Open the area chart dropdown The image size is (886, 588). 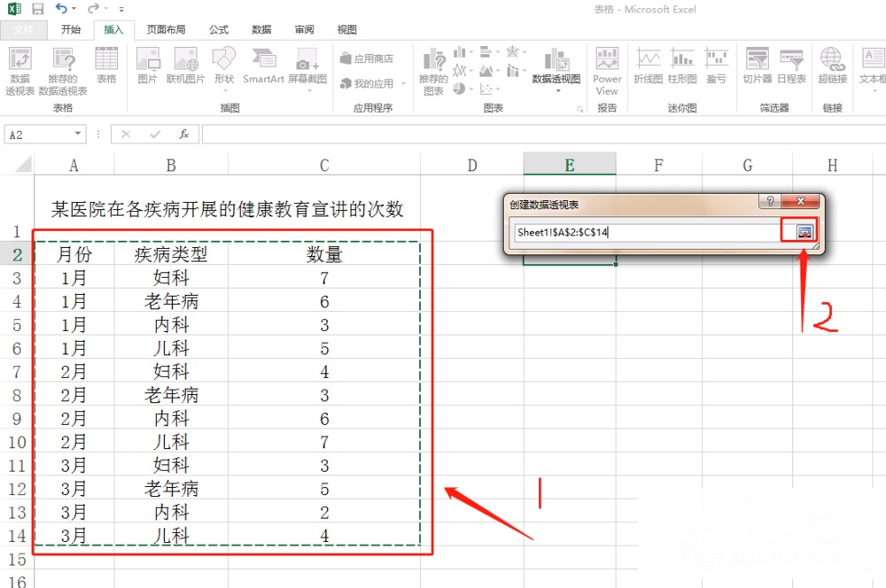coord(489,71)
